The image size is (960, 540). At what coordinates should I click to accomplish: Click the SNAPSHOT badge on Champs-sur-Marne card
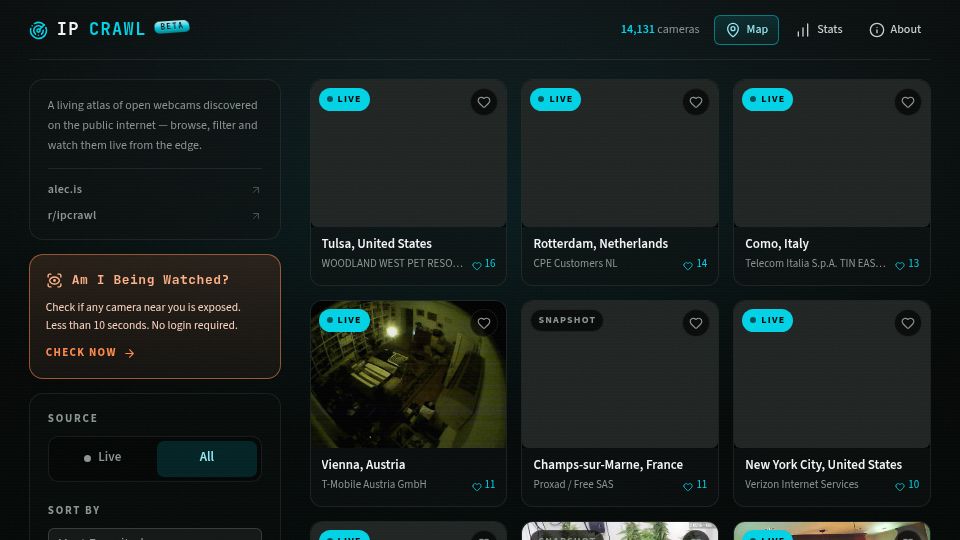[567, 320]
